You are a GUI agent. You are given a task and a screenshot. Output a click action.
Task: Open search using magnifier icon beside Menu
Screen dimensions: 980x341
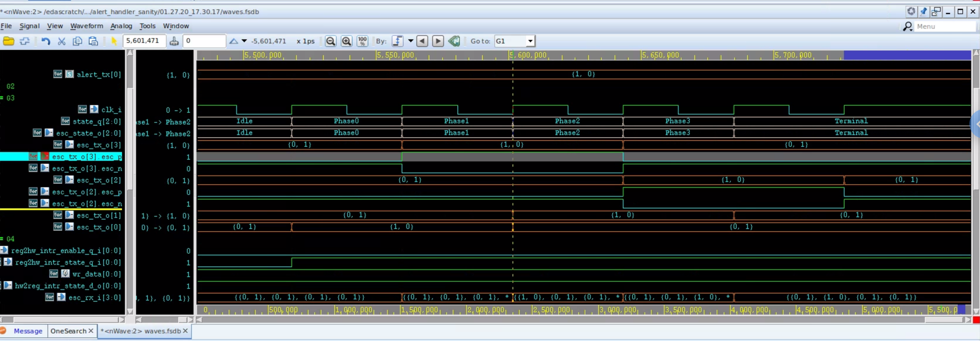point(908,27)
